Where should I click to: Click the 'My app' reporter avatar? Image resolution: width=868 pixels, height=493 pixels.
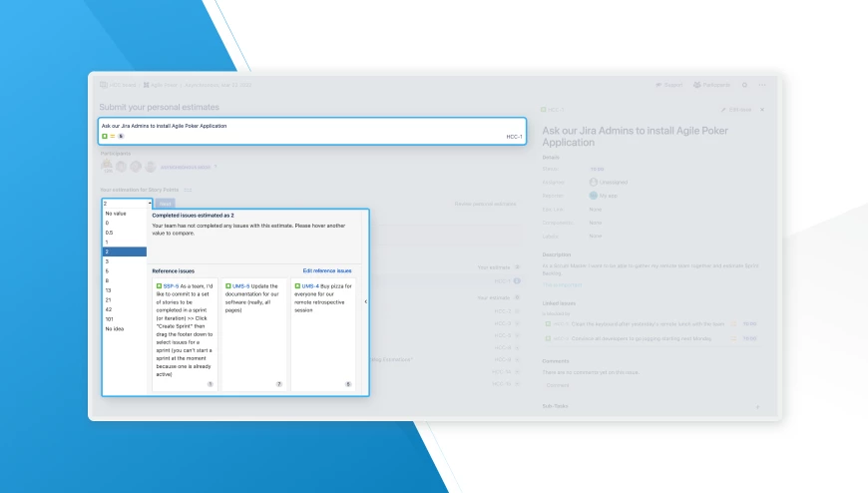pos(594,196)
